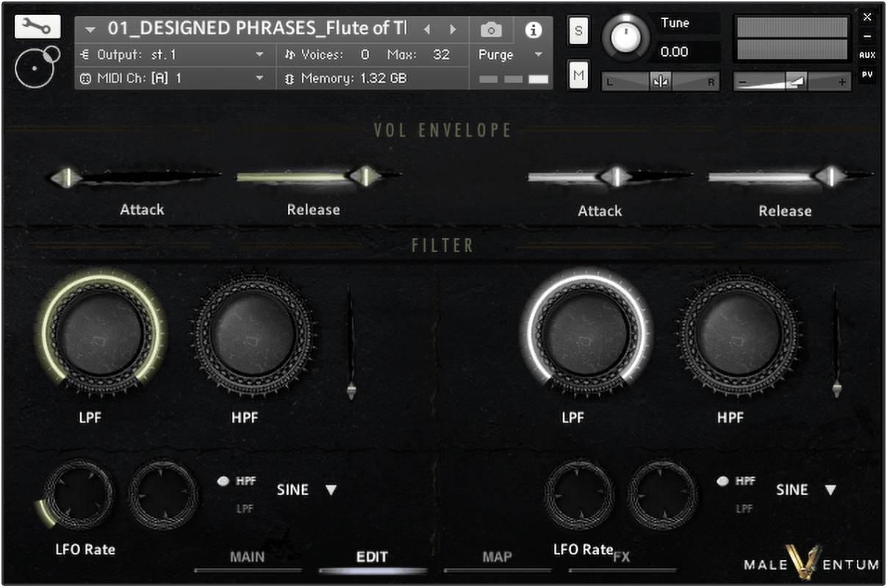
Task: Solo the instrument with S button
Action: pyautogui.click(x=578, y=32)
